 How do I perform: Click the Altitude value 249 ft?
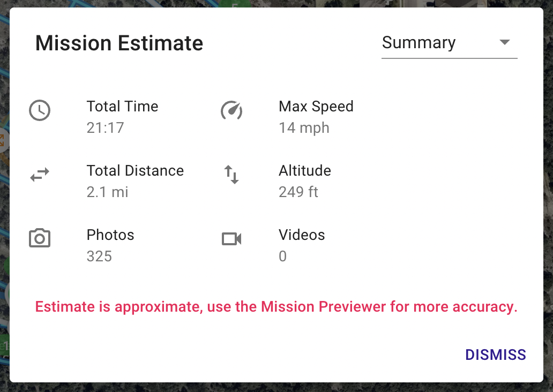(298, 192)
